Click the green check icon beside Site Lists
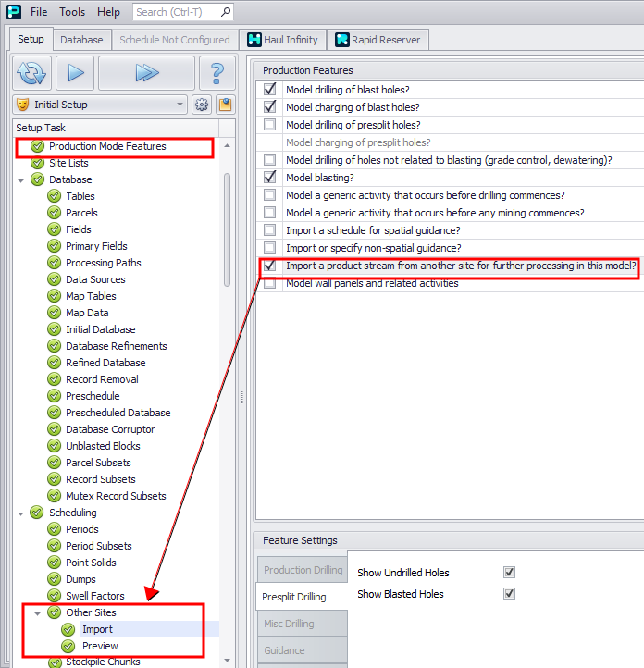This screenshot has width=644, height=668. [x=38, y=163]
